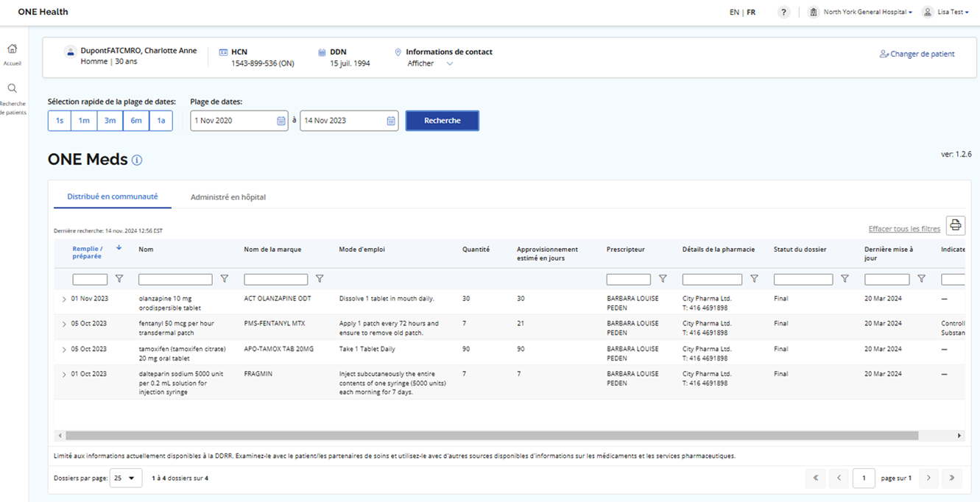Click the hospital building icon

813,13
